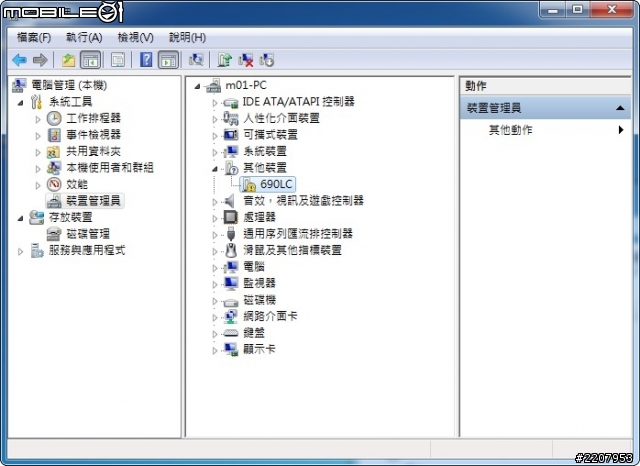The image size is (640, 466).
Task: Select 磁碟機 category
Action: pos(259,300)
